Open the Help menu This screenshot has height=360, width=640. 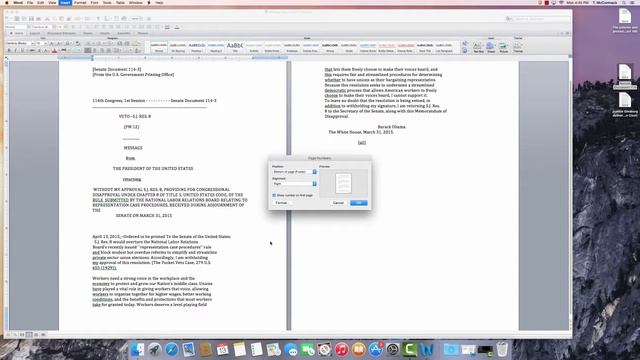(x=159, y=2)
